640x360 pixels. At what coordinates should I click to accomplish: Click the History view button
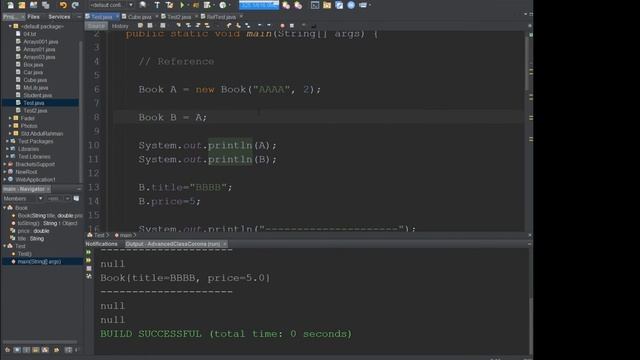[x=120, y=26]
